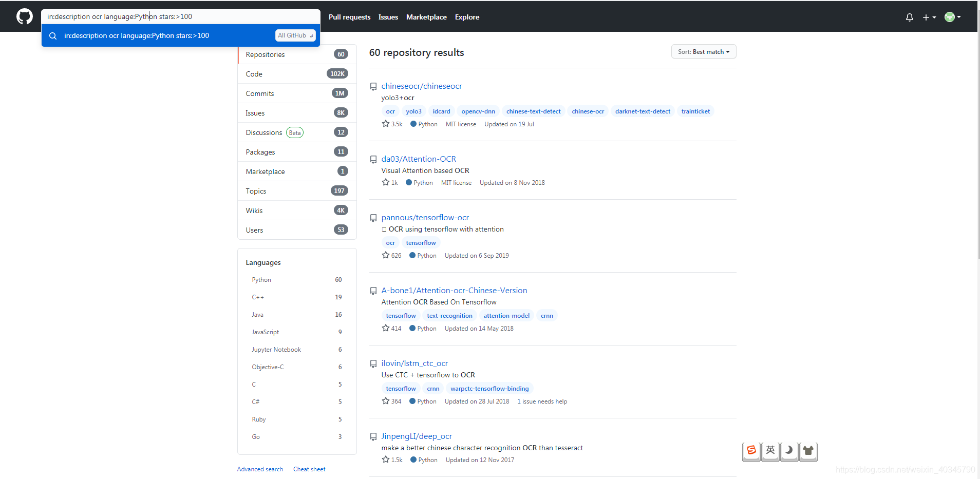Open the Sort: Best match dropdown
The width and height of the screenshot is (980, 479).
point(704,52)
